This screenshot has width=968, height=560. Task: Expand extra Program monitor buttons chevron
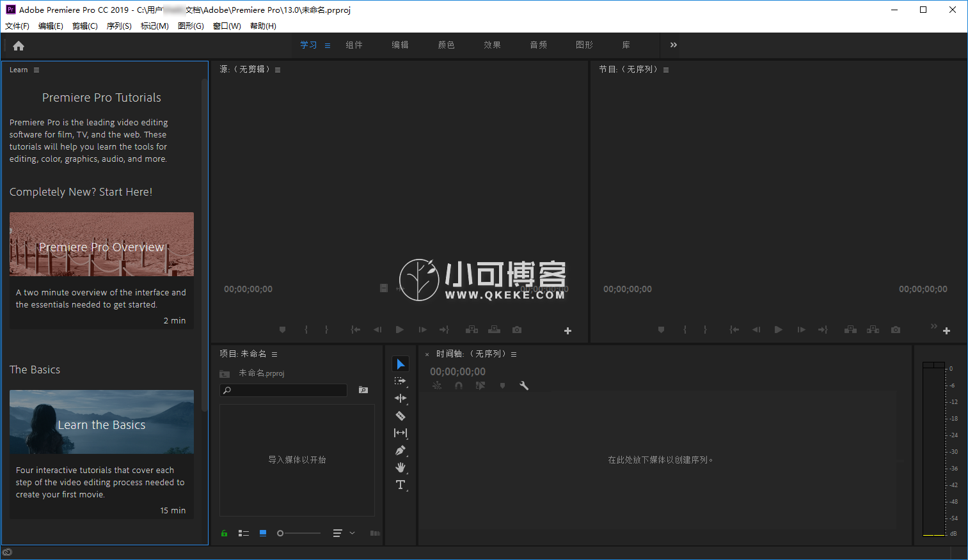pos(933,326)
